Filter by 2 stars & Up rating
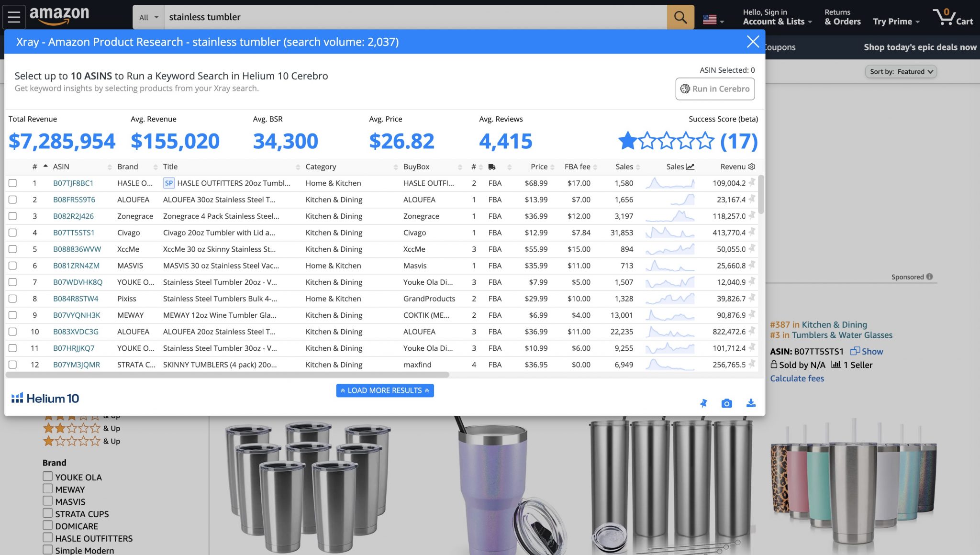Image resolution: width=980 pixels, height=555 pixels. click(x=81, y=428)
